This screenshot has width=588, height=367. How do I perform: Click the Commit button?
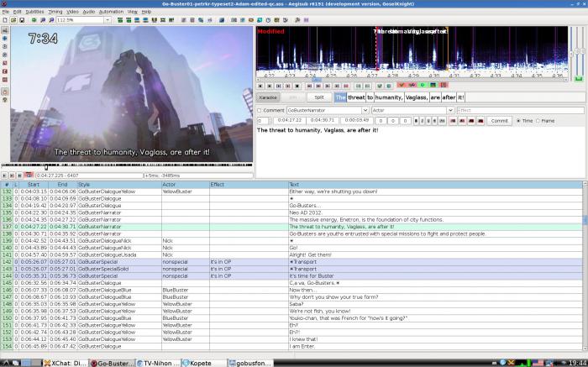click(x=499, y=121)
